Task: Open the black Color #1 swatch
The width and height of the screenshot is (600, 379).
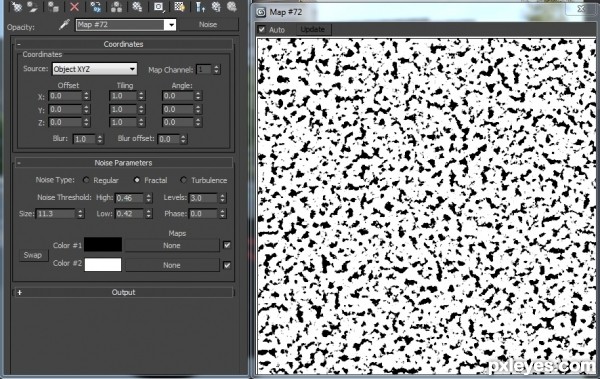Action: tap(103, 245)
